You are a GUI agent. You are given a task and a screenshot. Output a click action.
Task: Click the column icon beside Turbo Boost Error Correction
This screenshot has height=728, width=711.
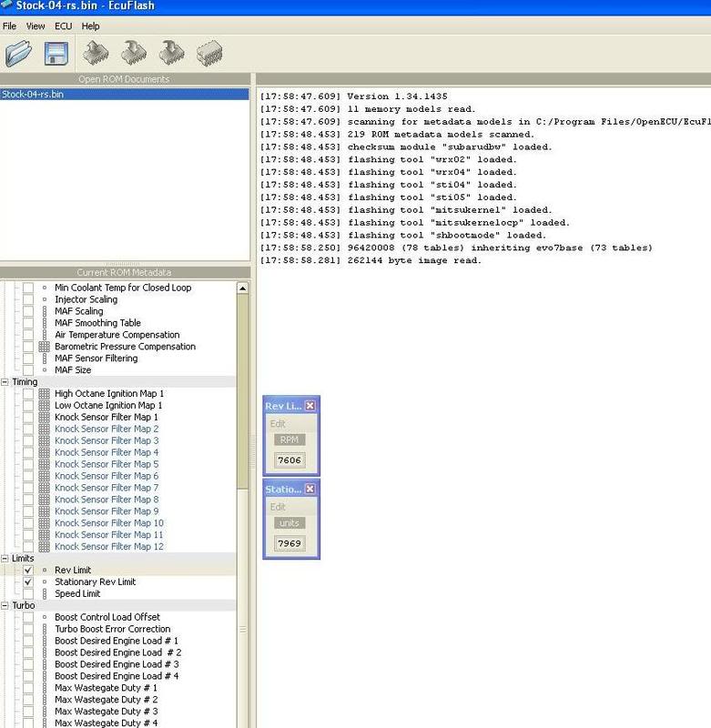pyautogui.click(x=45, y=629)
